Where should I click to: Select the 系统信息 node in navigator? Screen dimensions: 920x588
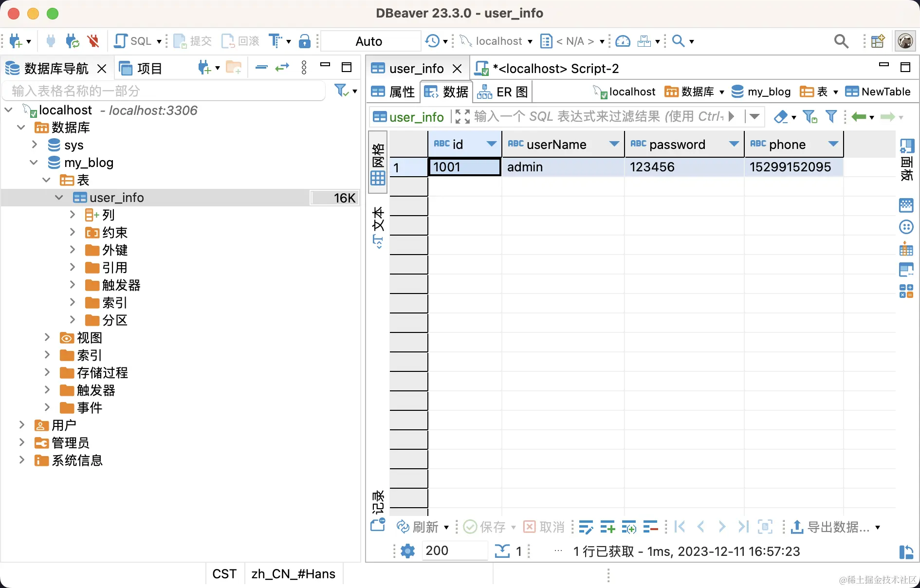pos(69,460)
